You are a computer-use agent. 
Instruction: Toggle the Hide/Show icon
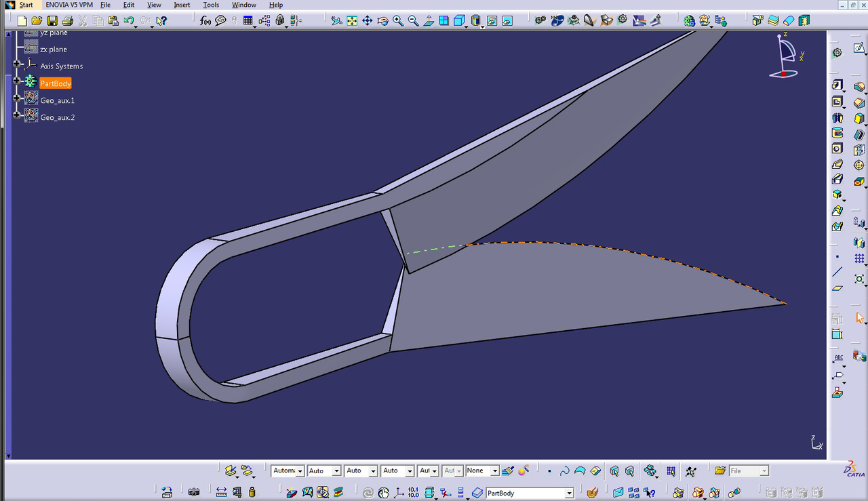coord(492,21)
